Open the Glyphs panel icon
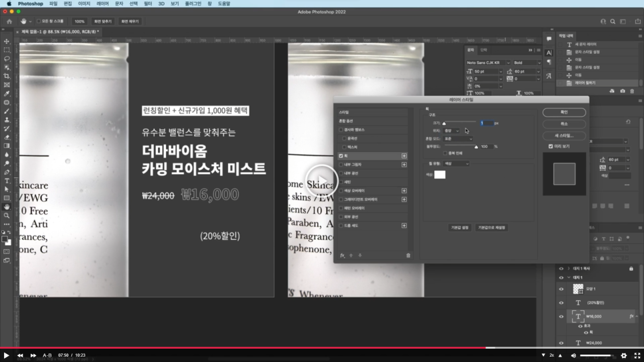The image size is (644, 362). 549,76
